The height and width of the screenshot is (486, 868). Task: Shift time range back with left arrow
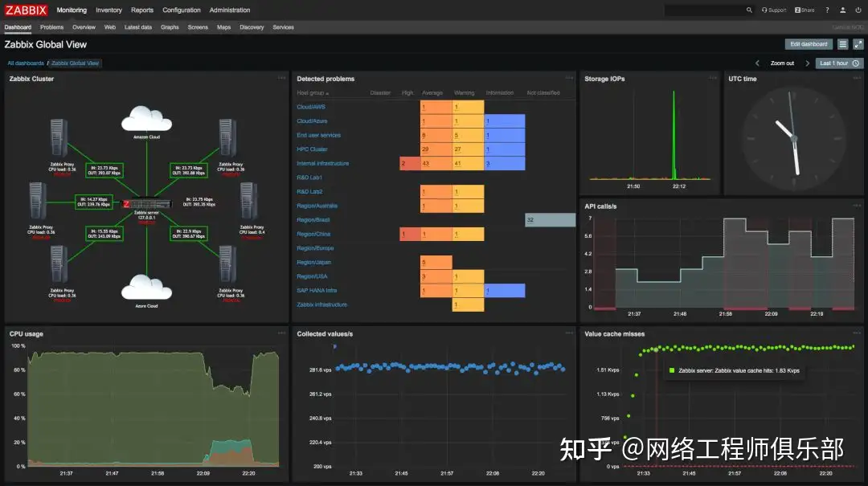click(x=757, y=63)
